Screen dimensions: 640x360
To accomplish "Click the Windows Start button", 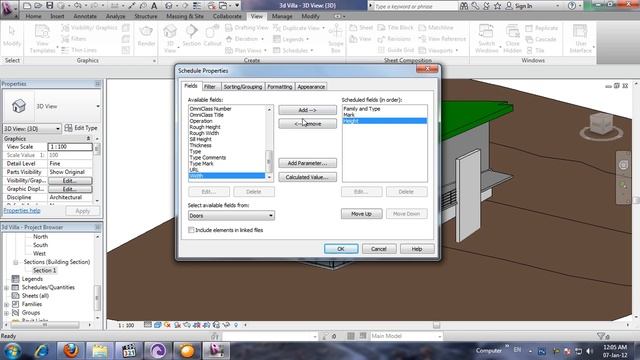I will (12, 351).
